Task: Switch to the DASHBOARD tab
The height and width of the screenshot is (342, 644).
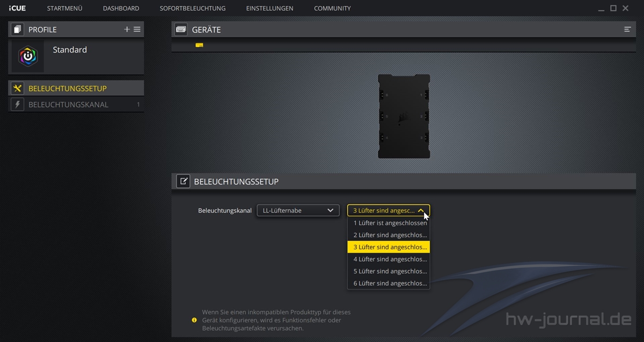Action: [x=121, y=8]
